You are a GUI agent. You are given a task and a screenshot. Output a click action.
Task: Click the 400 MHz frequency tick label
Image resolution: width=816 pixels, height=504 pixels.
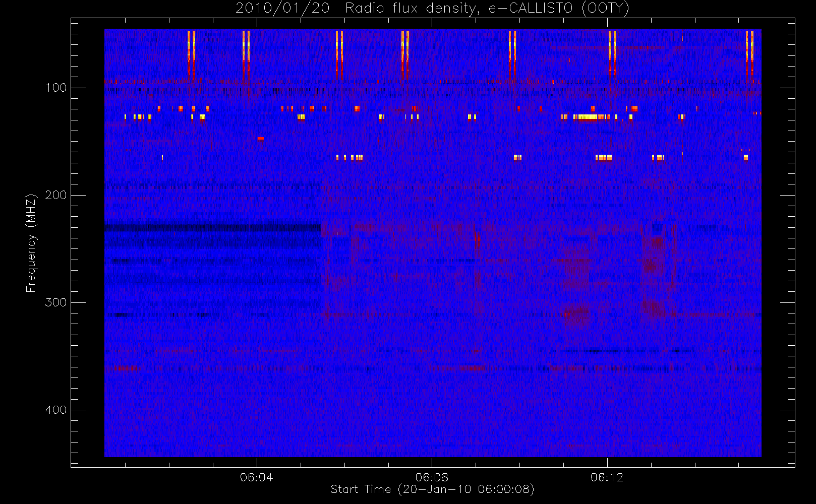pos(56,410)
